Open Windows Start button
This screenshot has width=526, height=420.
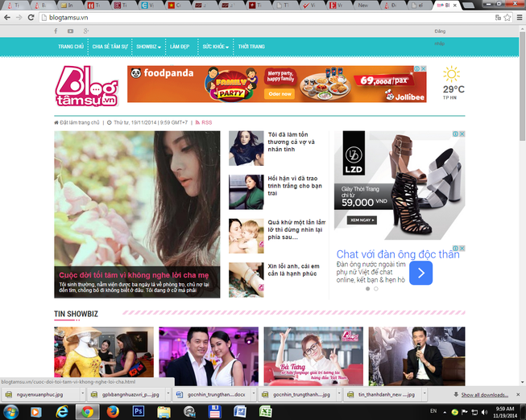[x=10, y=412]
